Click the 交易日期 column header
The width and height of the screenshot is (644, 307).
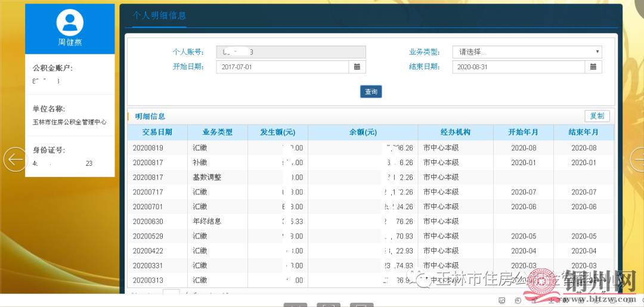157,132
